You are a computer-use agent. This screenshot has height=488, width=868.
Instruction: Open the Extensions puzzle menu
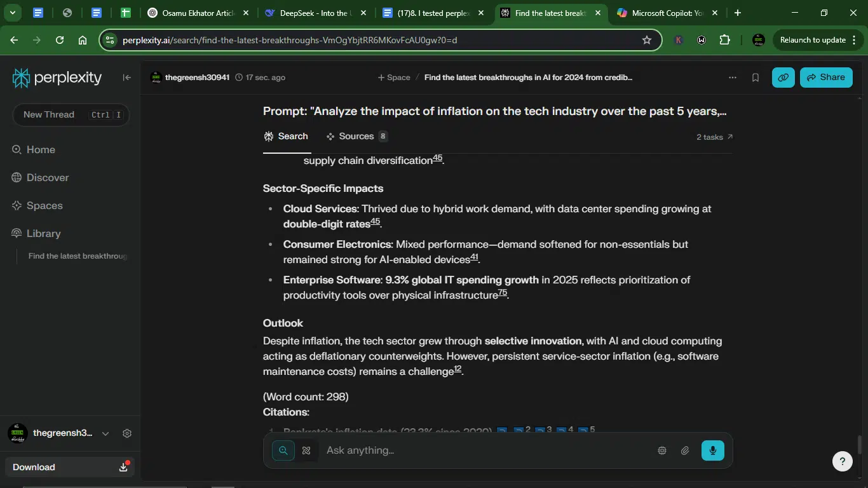click(725, 40)
